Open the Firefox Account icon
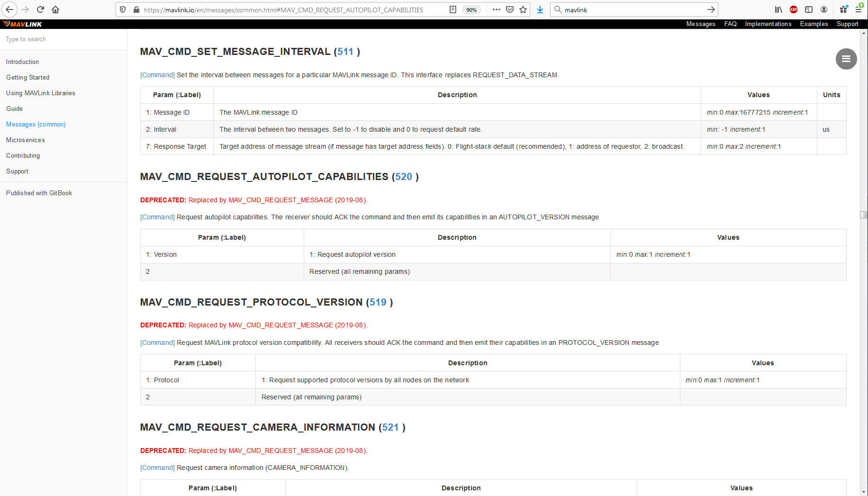 click(824, 9)
